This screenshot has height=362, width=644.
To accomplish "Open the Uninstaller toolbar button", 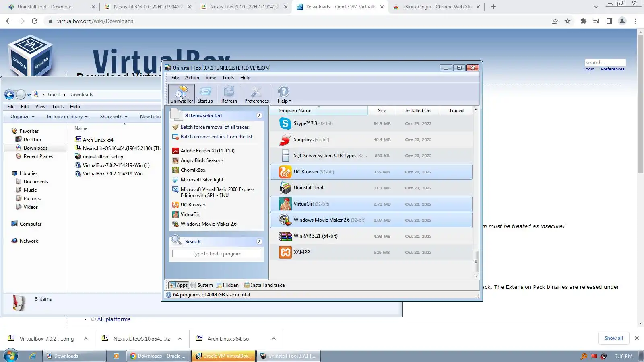I will (181, 94).
